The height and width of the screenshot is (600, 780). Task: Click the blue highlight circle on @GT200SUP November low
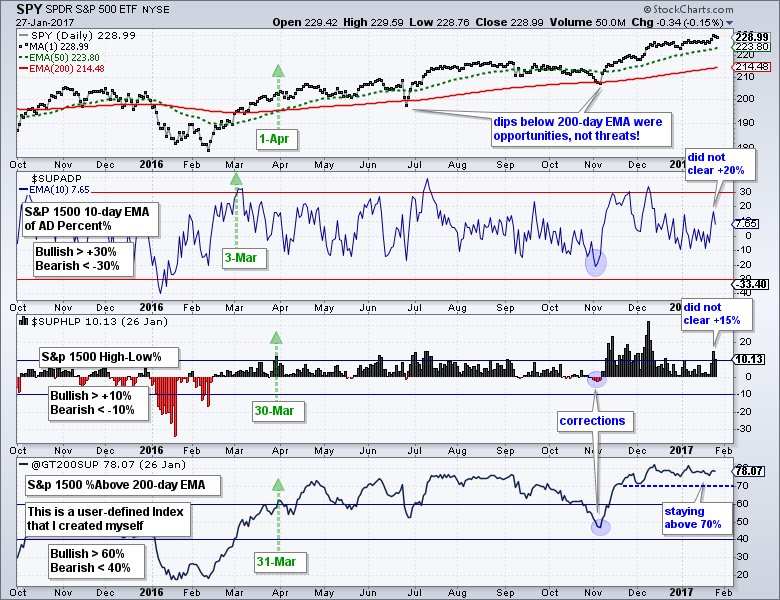point(600,526)
